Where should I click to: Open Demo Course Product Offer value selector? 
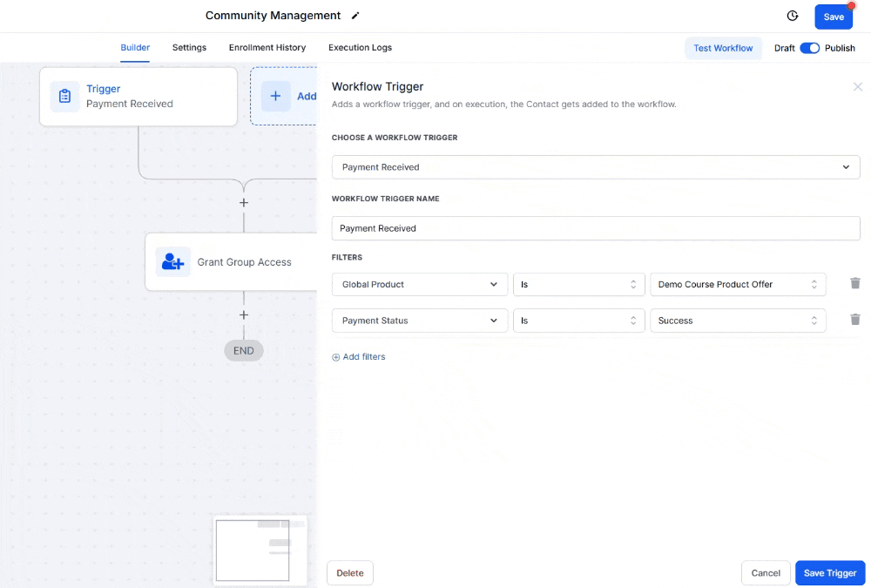[x=738, y=285]
